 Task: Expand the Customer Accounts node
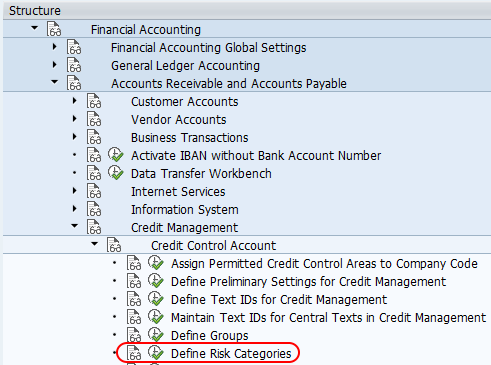pos(75,101)
